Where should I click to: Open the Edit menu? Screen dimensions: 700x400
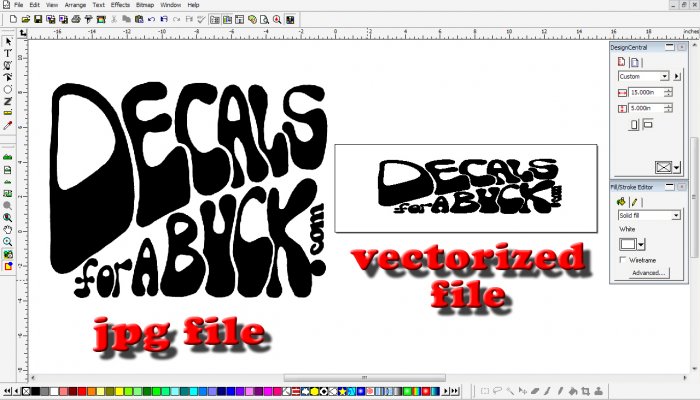tap(34, 5)
